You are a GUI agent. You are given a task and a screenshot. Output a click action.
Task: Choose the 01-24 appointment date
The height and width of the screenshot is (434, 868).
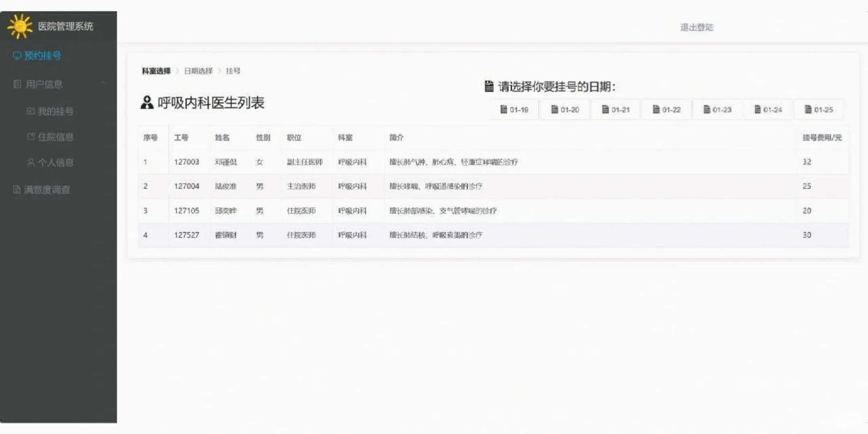(x=768, y=109)
